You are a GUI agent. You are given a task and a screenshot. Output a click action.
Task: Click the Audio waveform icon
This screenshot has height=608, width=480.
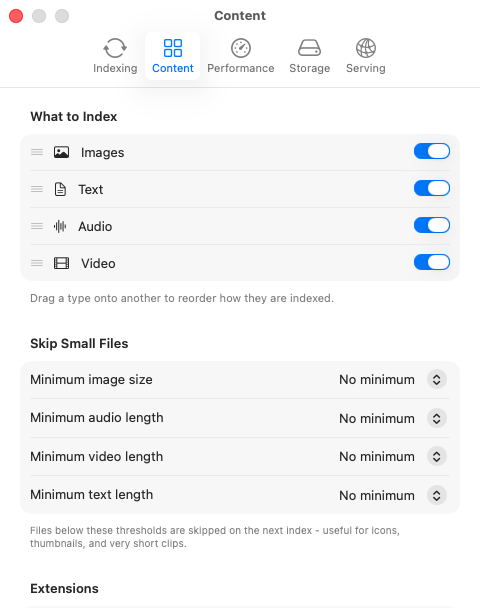[x=60, y=226]
